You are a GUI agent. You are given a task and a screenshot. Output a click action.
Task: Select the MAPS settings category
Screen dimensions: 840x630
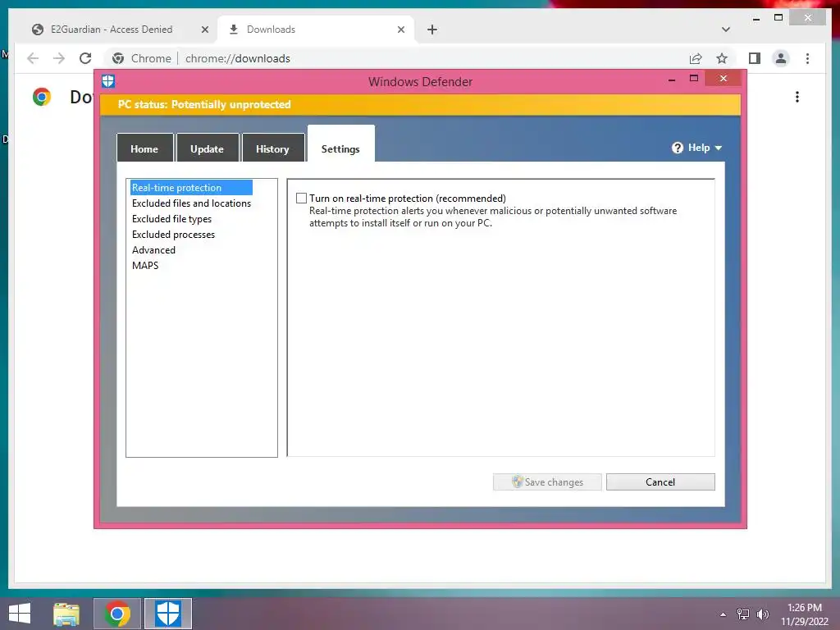pyautogui.click(x=145, y=265)
